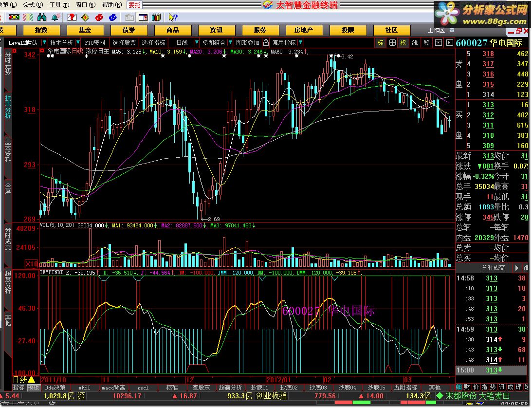The image size is (532, 408).
Task: Click the 移 move chart icon
Action: pyautogui.click(x=426, y=43)
